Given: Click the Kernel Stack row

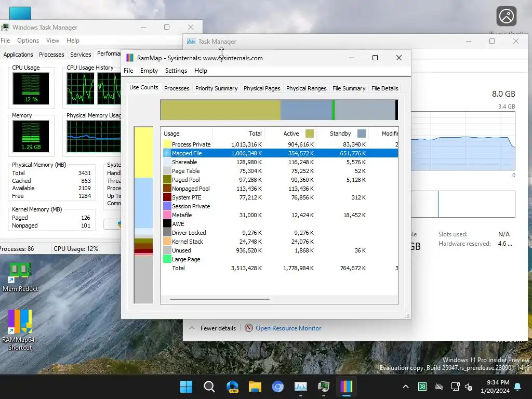Looking at the screenshot, I should pos(280,241).
